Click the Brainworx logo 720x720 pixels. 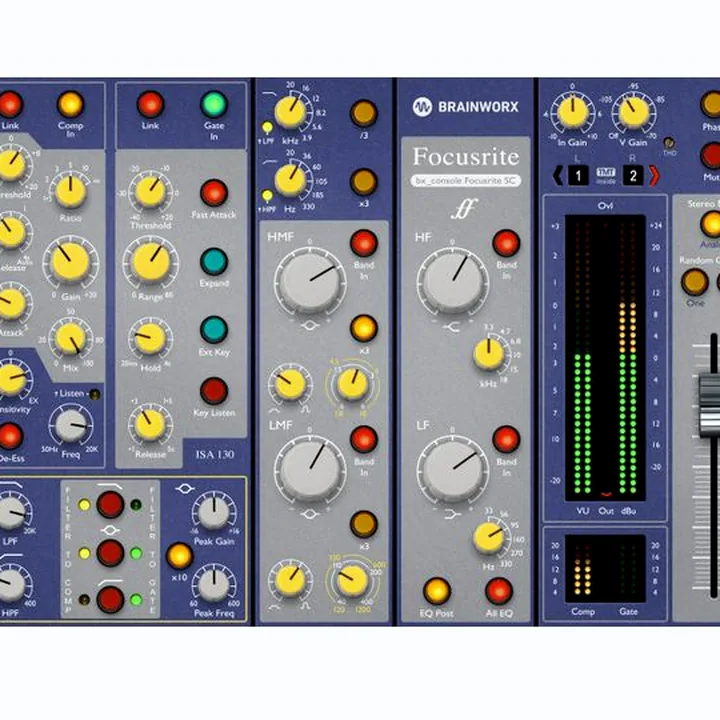coord(465,107)
